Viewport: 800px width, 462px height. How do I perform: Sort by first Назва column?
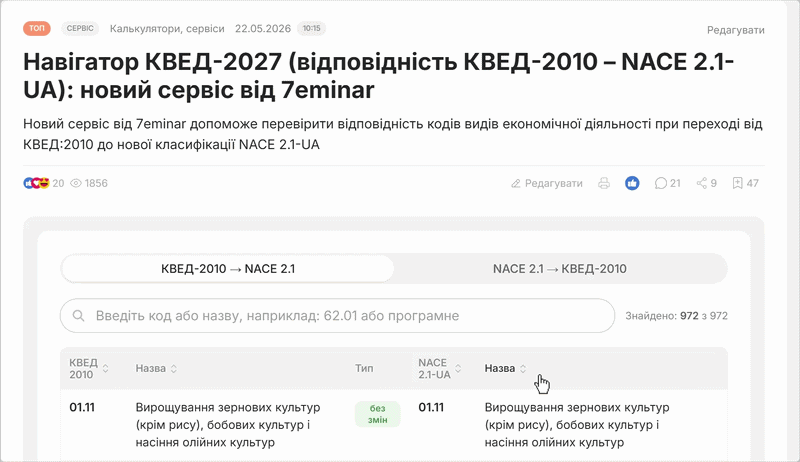click(x=156, y=368)
